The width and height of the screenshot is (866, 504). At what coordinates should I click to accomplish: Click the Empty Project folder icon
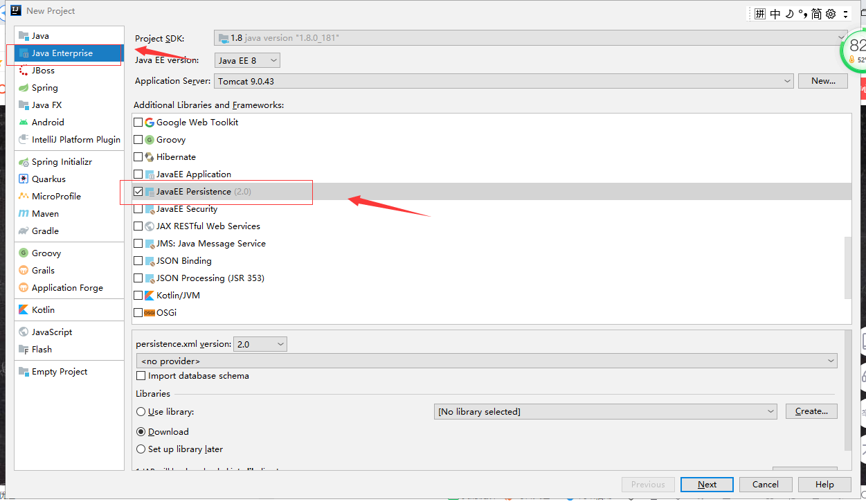coord(24,371)
